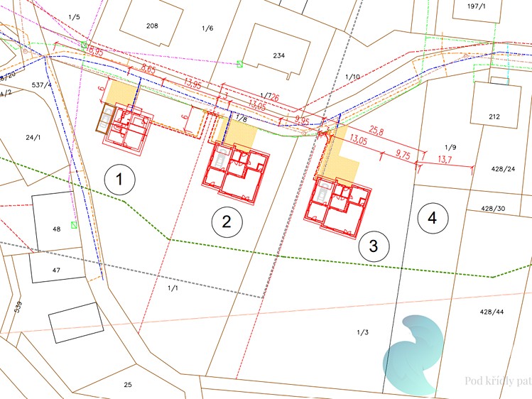Image resolution: width=532 pixels, height=399 pixels.
Task: Click the house floor plan on plot 3
Action: (x=337, y=207)
